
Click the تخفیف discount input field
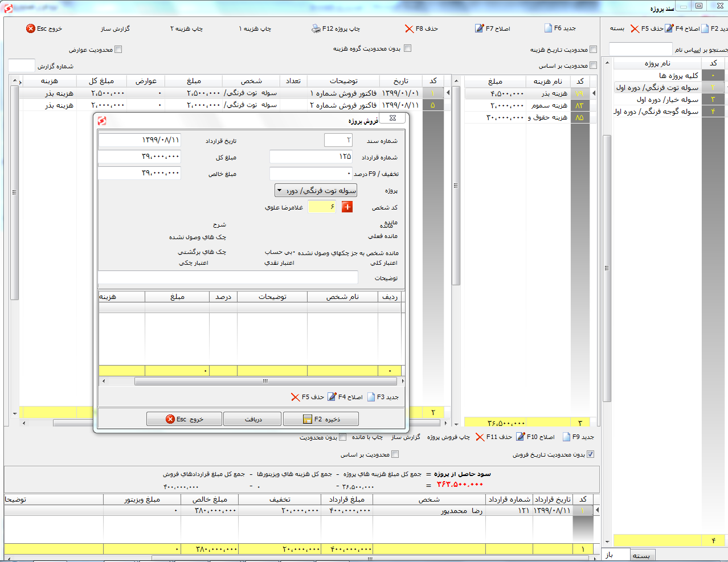coord(311,173)
